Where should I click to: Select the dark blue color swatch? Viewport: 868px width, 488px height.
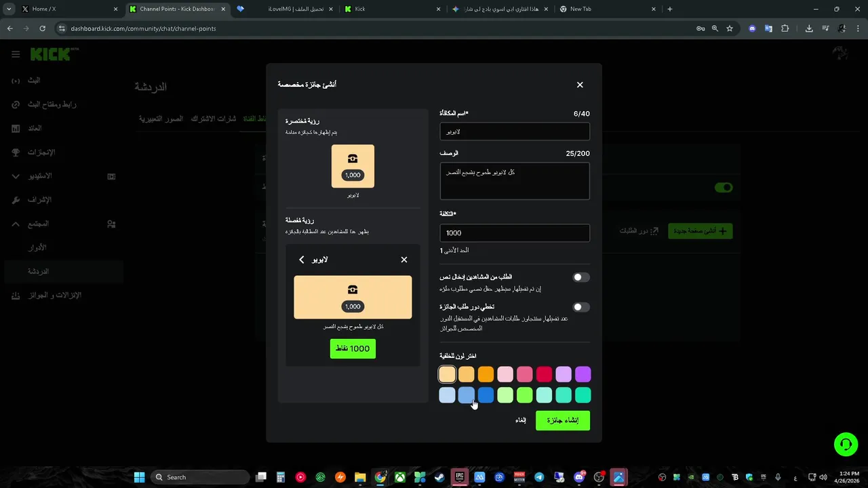pyautogui.click(x=486, y=394)
